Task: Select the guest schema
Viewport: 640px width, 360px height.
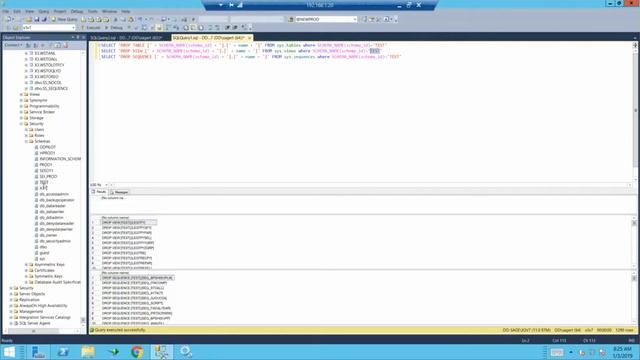Action: [x=44, y=253]
